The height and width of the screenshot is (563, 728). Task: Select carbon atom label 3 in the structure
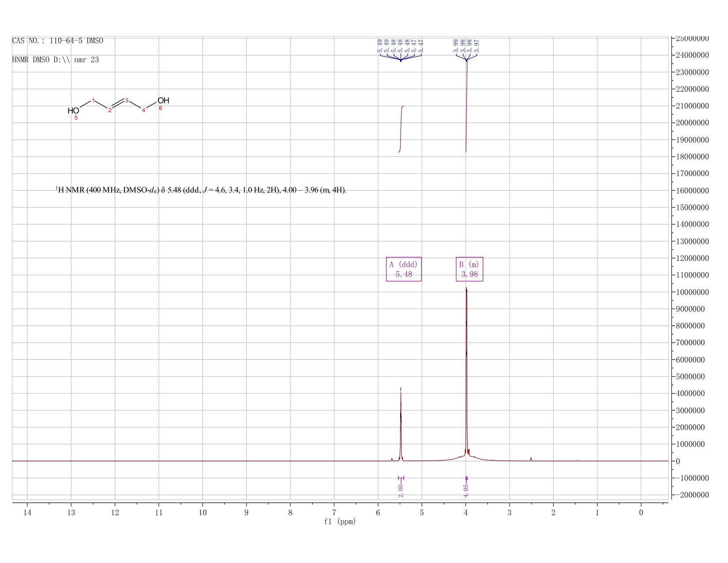tap(127, 101)
